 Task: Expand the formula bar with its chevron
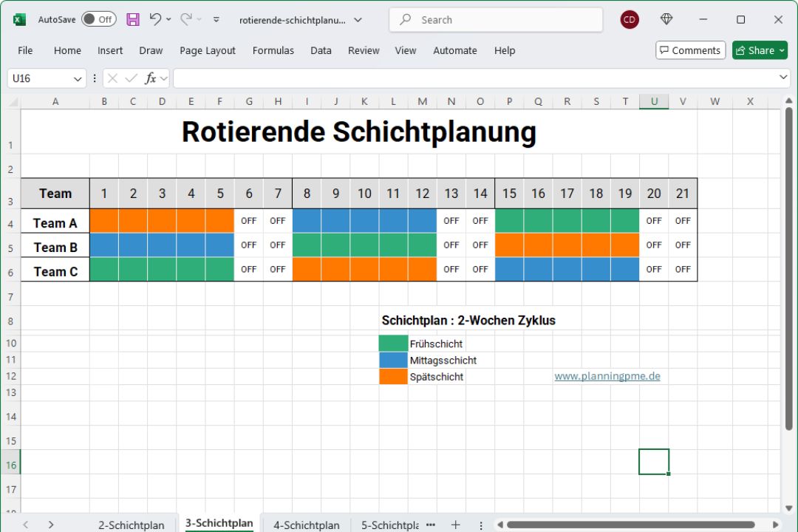coord(782,77)
